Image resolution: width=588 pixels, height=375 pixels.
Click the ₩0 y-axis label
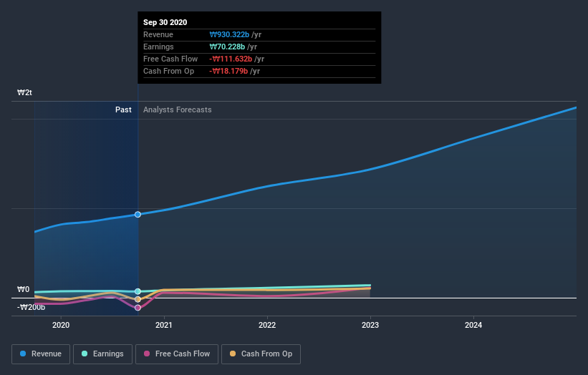(23, 289)
